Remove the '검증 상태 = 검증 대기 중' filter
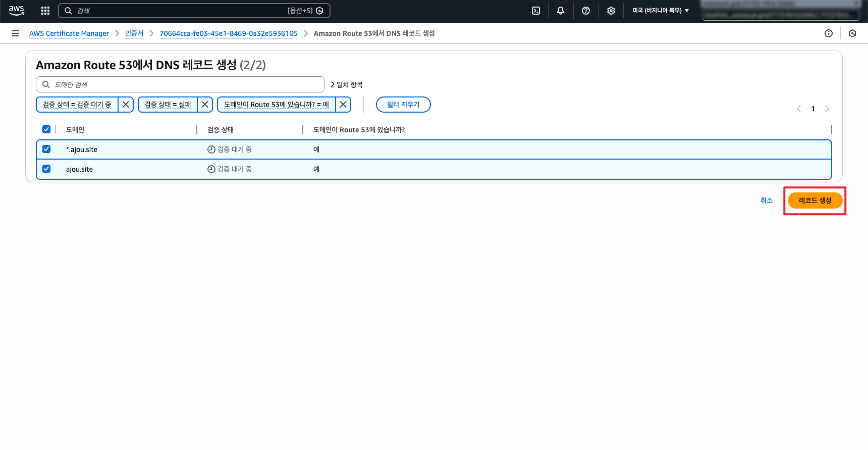 click(126, 105)
